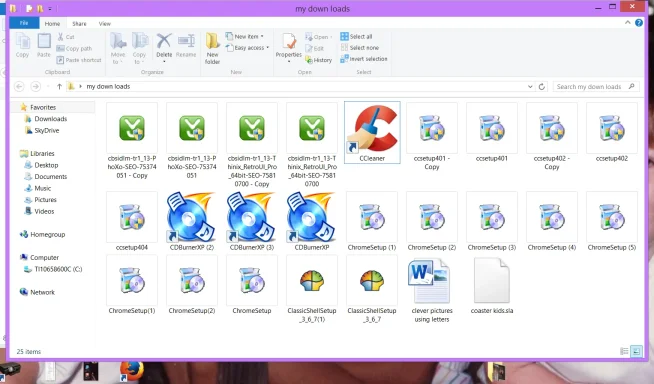Click Invert selection in the ribbon

[364, 59]
